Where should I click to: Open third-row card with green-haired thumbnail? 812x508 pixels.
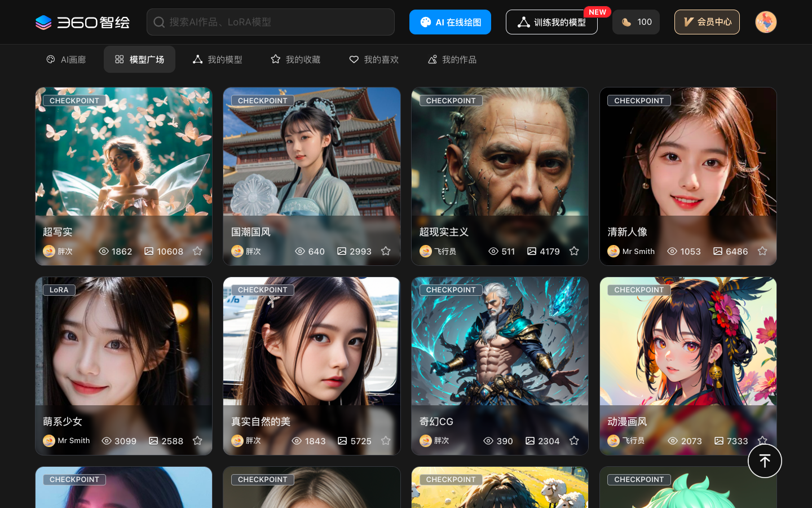coord(688,487)
